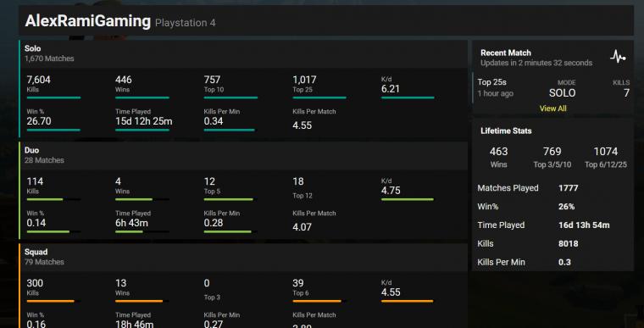Click the Playstation 4 platform label
The image size is (644, 328).
pyautogui.click(x=186, y=23)
